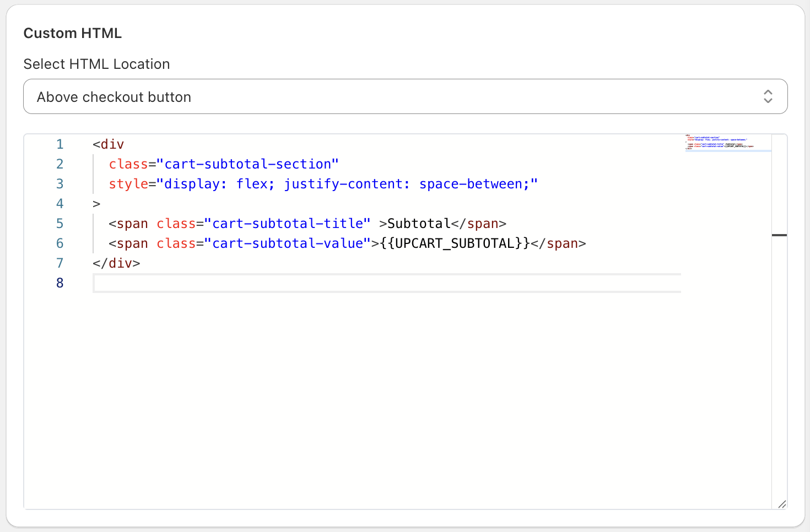
Task: Click "cart-subtotal-value" class value
Action: pyautogui.click(x=287, y=243)
